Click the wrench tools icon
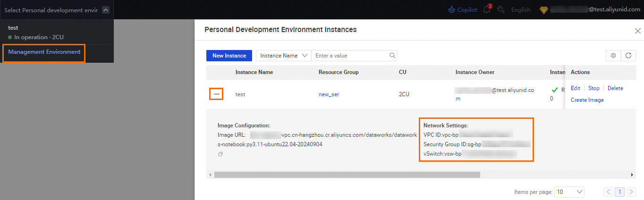 click(501, 9)
